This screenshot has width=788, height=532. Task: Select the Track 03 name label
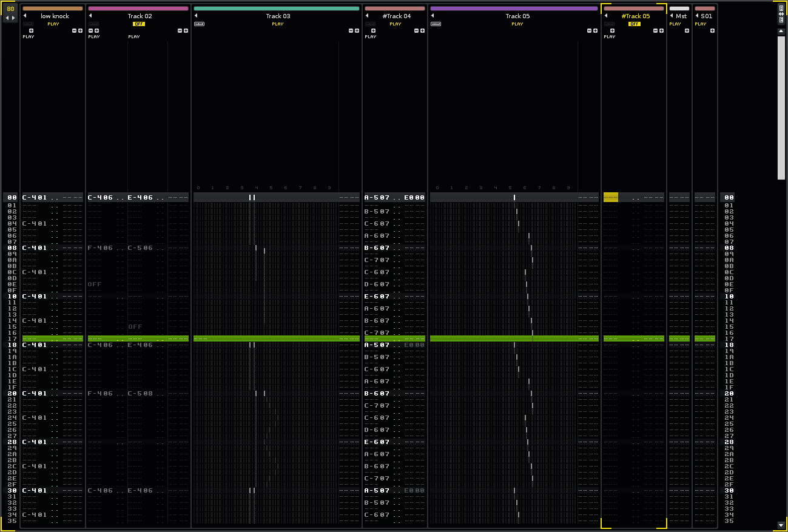tap(278, 16)
